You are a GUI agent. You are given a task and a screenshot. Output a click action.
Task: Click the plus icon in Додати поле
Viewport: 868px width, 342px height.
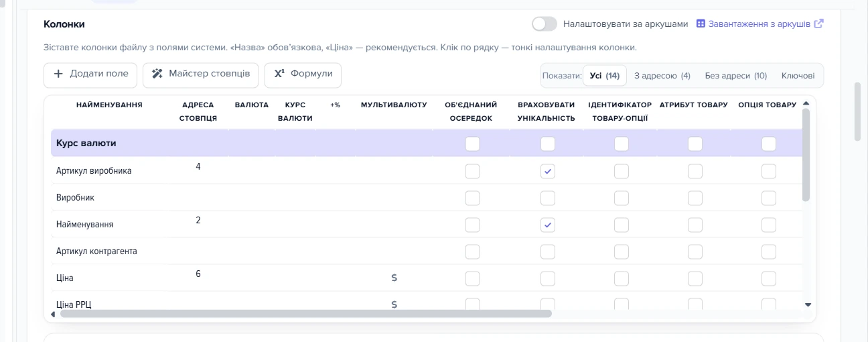(x=58, y=74)
